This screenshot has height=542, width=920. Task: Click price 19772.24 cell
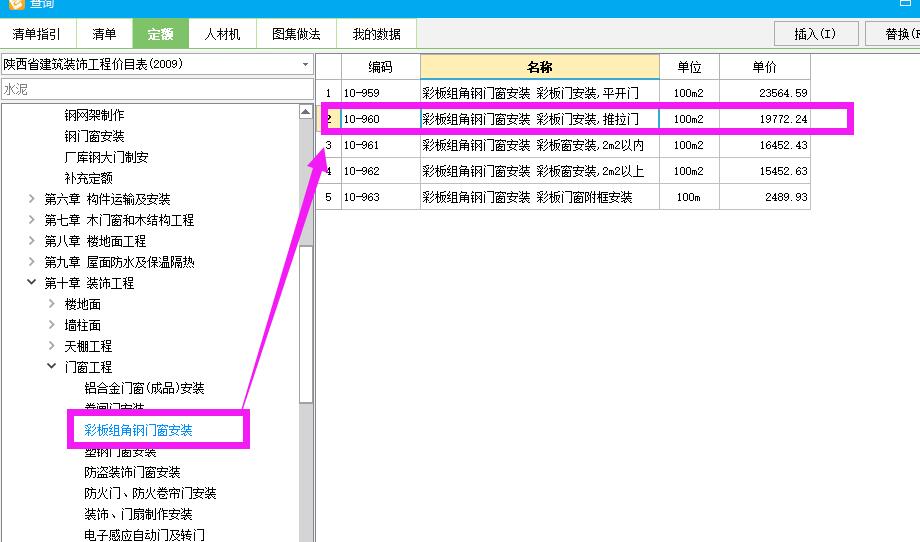tap(765, 119)
